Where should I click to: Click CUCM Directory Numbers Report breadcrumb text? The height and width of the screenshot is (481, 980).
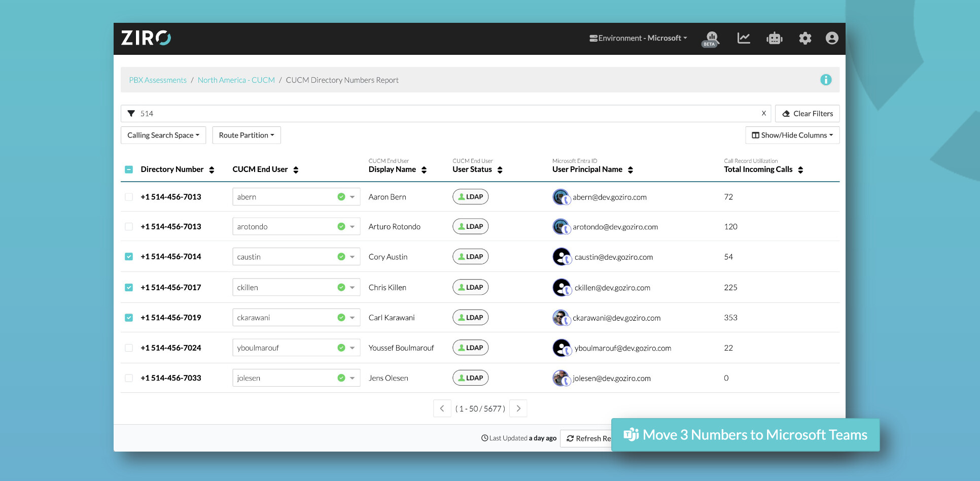point(342,80)
